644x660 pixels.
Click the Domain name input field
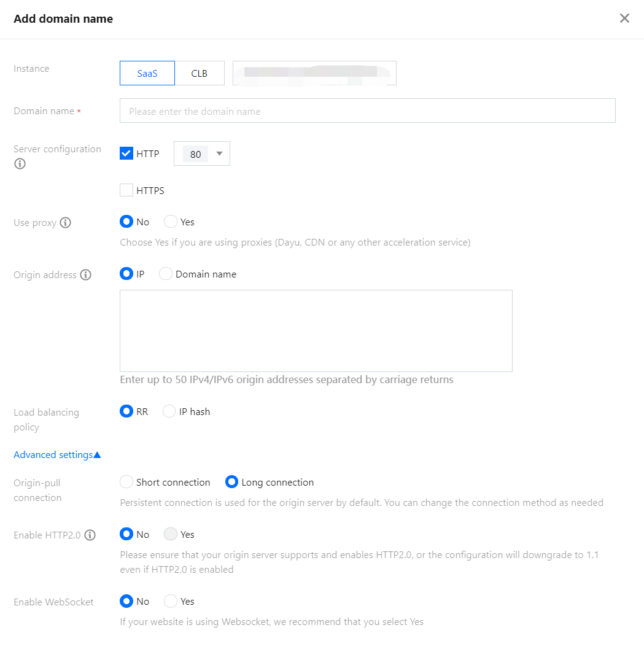point(367,111)
